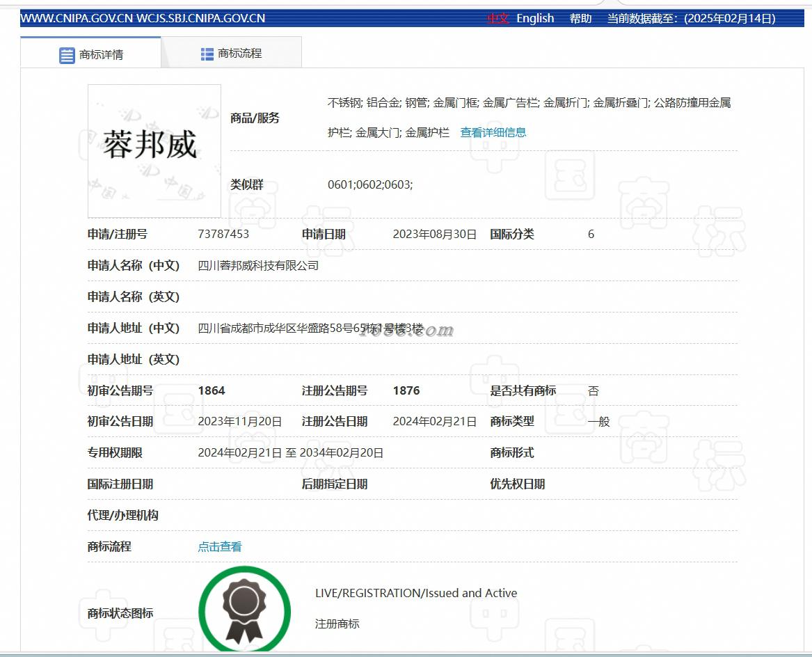Screen dimensions: 812x657
Task: Click the 商标详情 tab document icon
Action: (67, 55)
